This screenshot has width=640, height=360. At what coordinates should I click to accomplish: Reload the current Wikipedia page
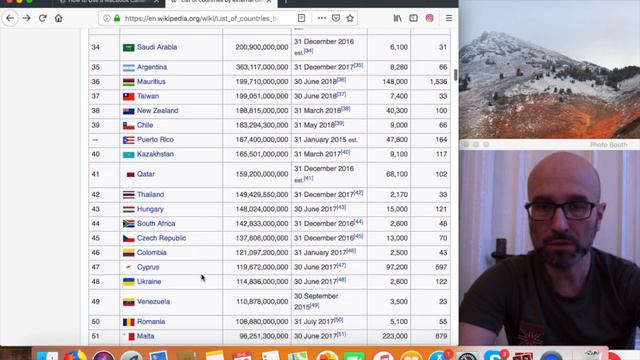point(42,18)
